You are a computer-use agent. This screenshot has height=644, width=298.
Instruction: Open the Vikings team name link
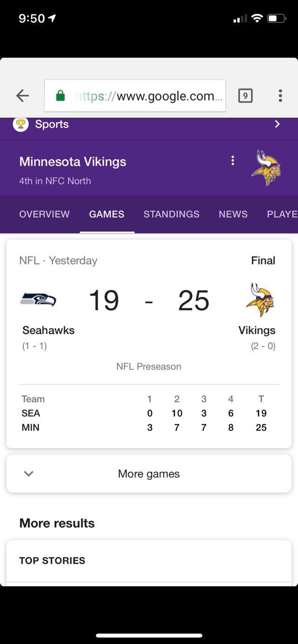[257, 330]
